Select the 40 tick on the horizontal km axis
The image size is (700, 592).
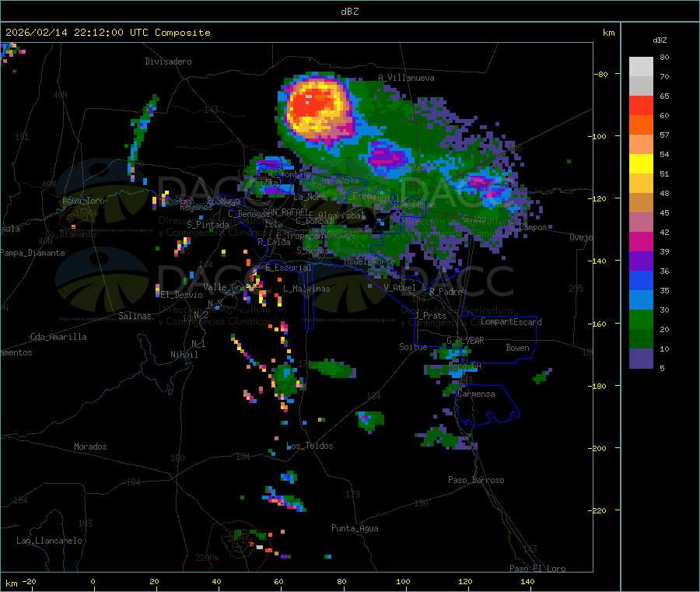click(216, 581)
